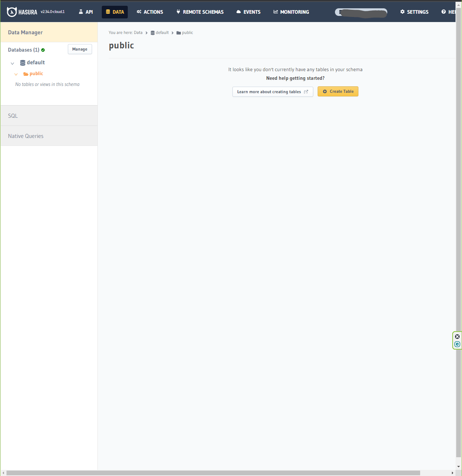Click the horizontal scrollbar at bottom
Viewport: 462px width, 476px height.
213,473
